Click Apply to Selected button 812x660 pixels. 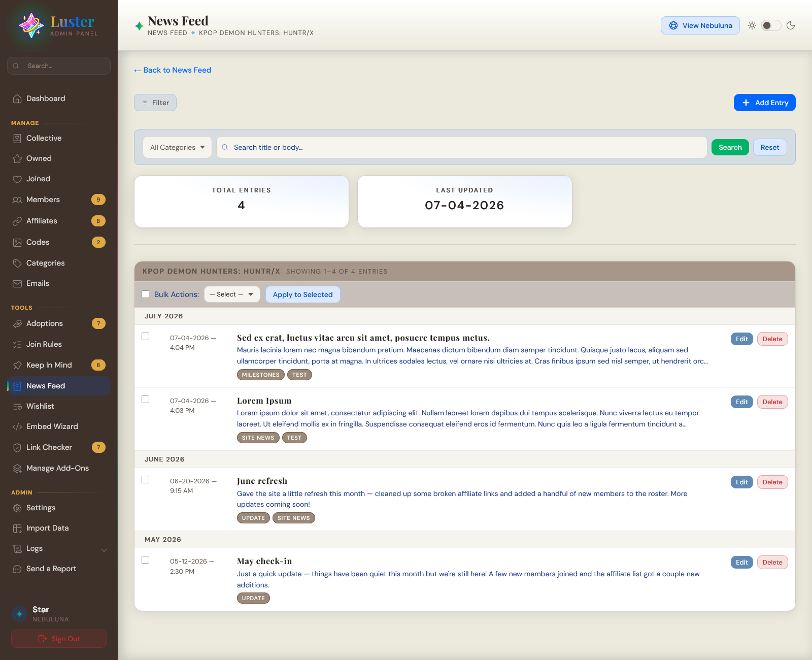tap(303, 294)
